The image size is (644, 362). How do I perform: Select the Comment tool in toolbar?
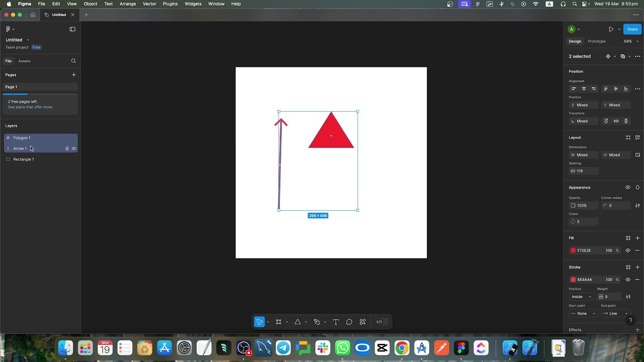[349, 322]
